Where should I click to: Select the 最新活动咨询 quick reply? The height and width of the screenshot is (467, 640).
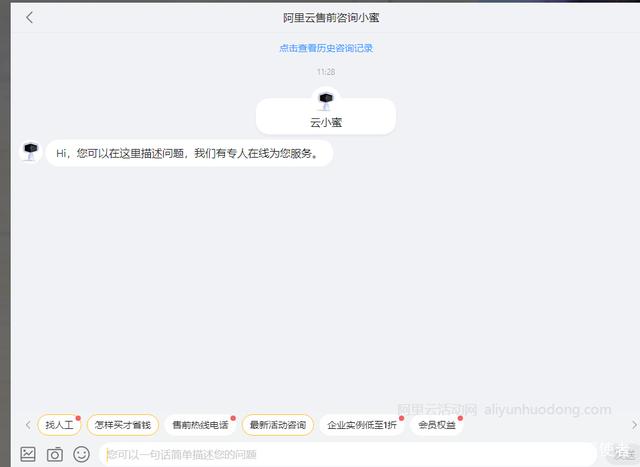tap(278, 425)
